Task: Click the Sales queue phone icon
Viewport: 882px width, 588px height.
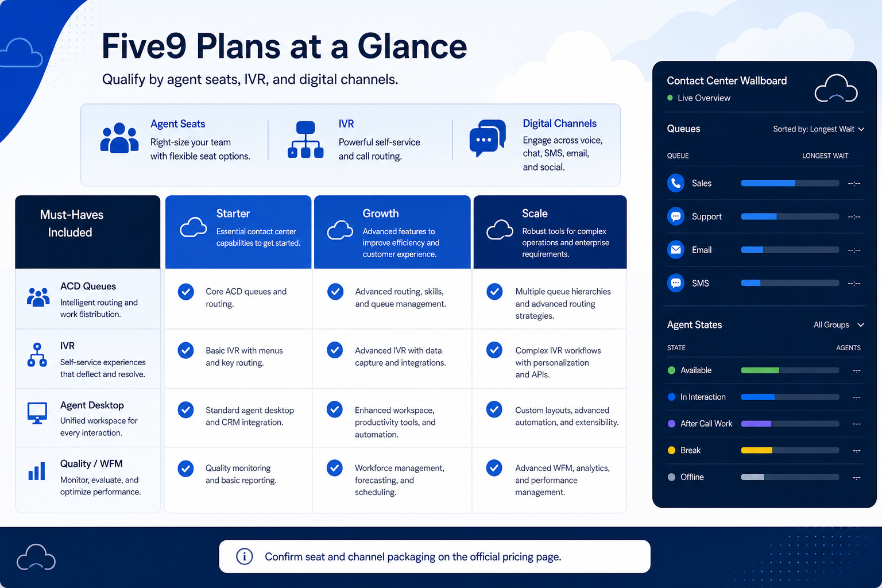Action: pyautogui.click(x=676, y=183)
